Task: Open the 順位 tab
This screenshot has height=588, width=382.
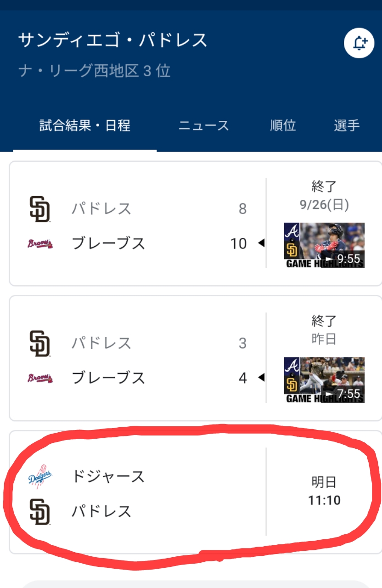Action: click(x=283, y=125)
